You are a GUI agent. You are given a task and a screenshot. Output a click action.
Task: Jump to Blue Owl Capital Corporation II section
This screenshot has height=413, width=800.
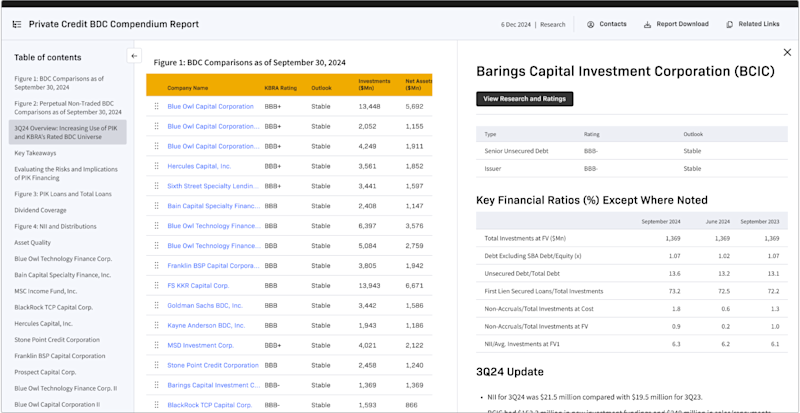(57, 404)
